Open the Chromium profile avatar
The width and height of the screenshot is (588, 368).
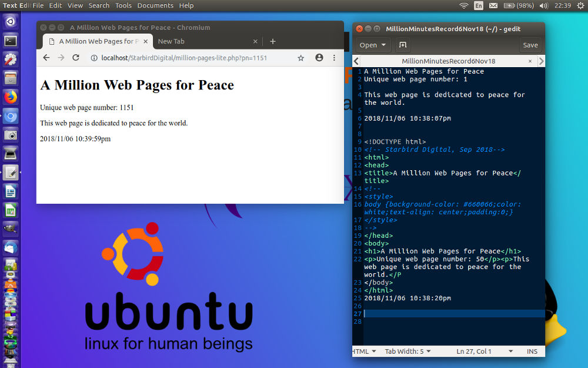pyautogui.click(x=319, y=58)
